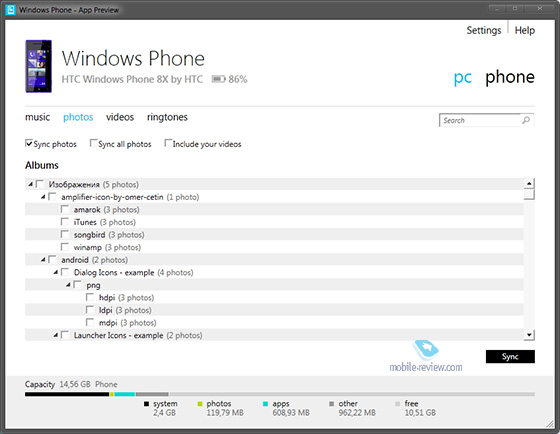The width and height of the screenshot is (560, 434).
Task: Open the ringtones tab
Action: [167, 117]
